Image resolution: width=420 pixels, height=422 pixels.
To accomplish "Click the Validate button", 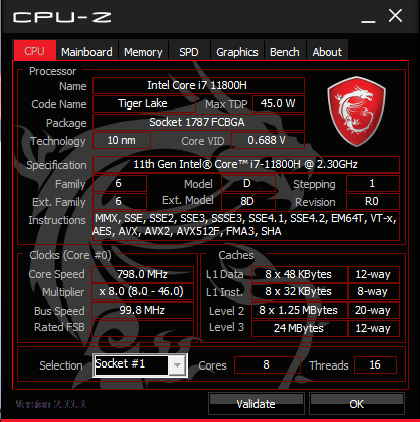I will click(x=256, y=404).
